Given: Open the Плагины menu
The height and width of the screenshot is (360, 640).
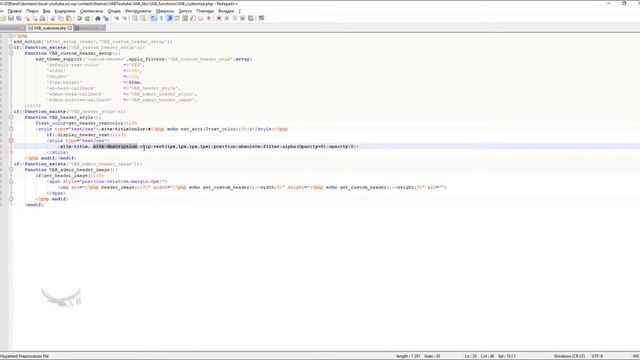Looking at the screenshot, I should [205, 11].
